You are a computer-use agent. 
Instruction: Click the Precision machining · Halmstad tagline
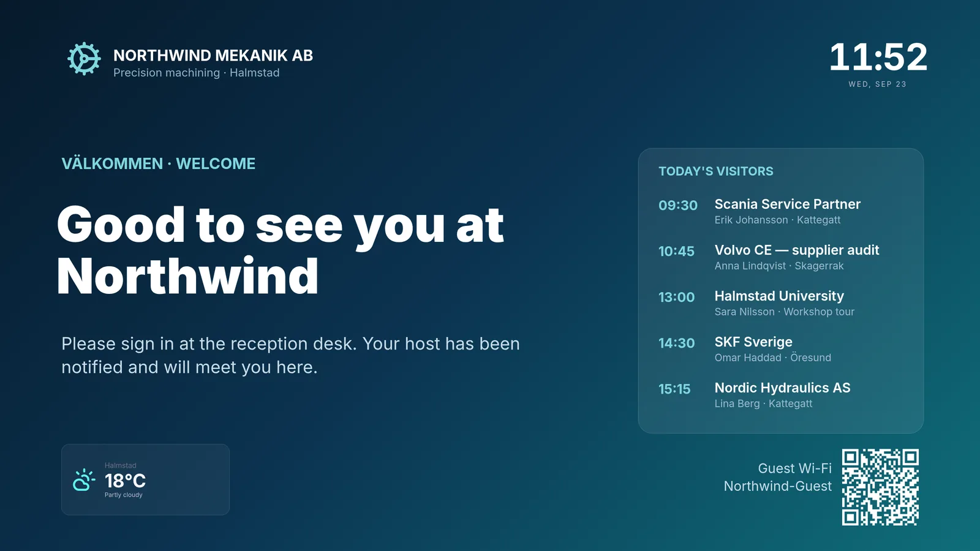pos(197,73)
